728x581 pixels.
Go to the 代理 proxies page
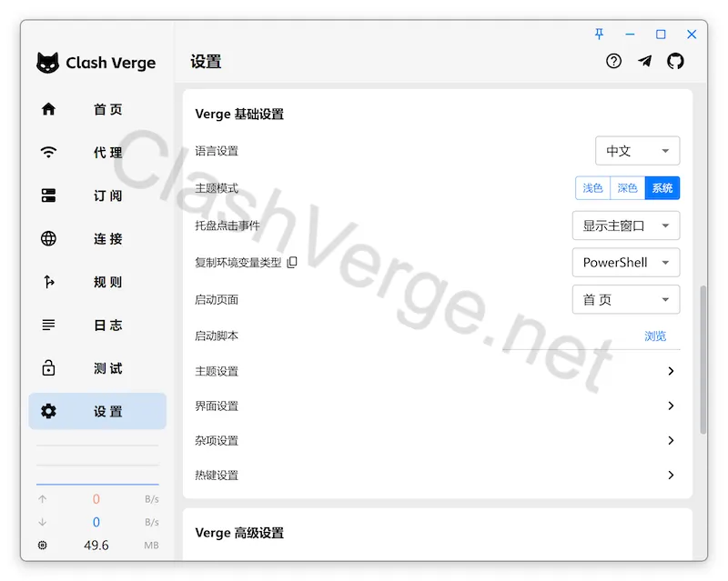click(x=97, y=152)
